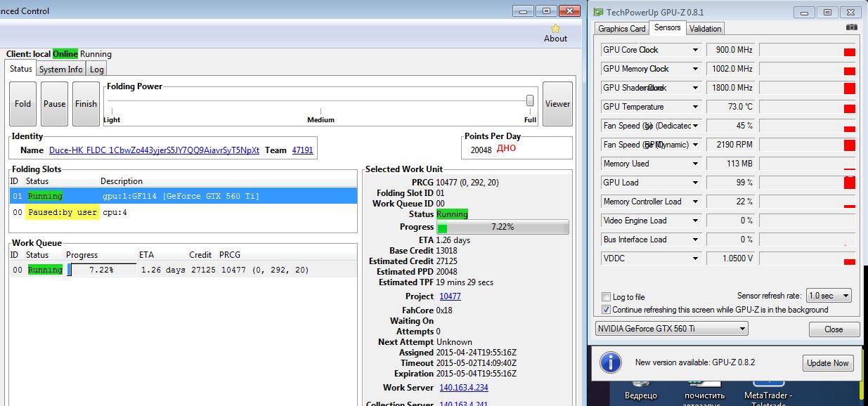The height and width of the screenshot is (406, 868).
Task: Select folding slot 00 cpu:4 row
Action: tap(183, 212)
